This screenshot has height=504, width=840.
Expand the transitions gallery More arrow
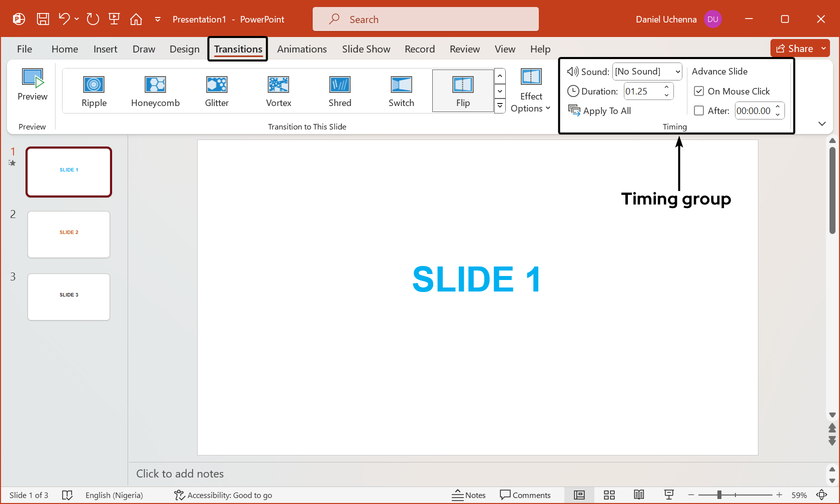click(500, 106)
